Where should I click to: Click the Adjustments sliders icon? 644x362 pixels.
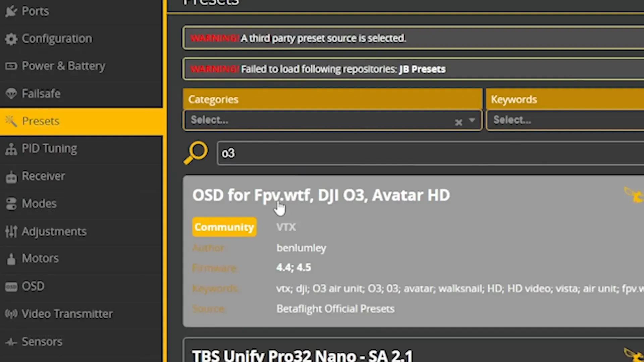coord(11,231)
